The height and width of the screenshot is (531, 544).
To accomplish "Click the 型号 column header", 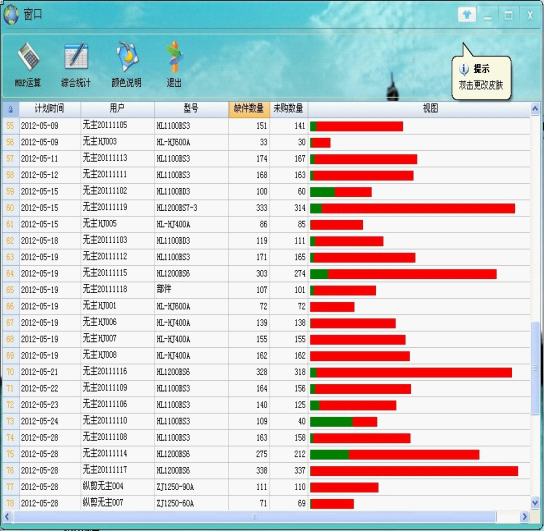I will tap(191, 109).
